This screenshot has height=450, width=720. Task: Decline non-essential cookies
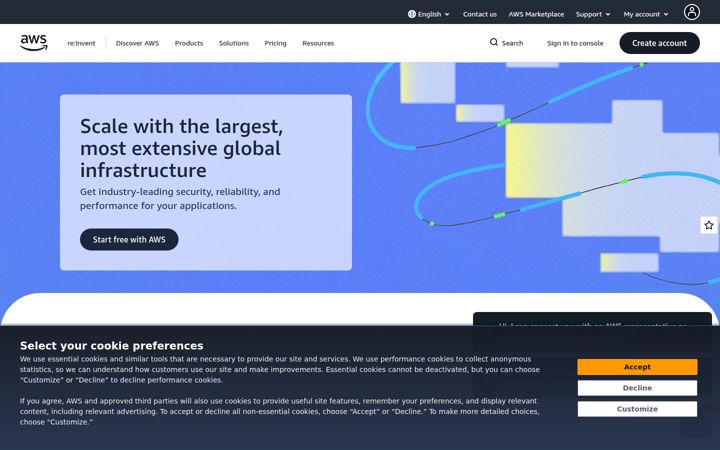(x=637, y=388)
